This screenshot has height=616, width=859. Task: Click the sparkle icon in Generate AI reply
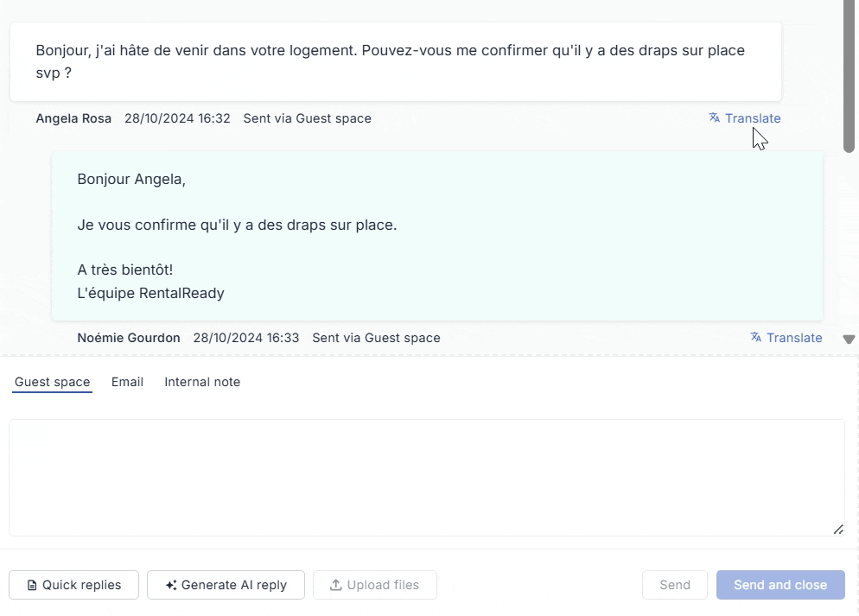click(x=171, y=586)
